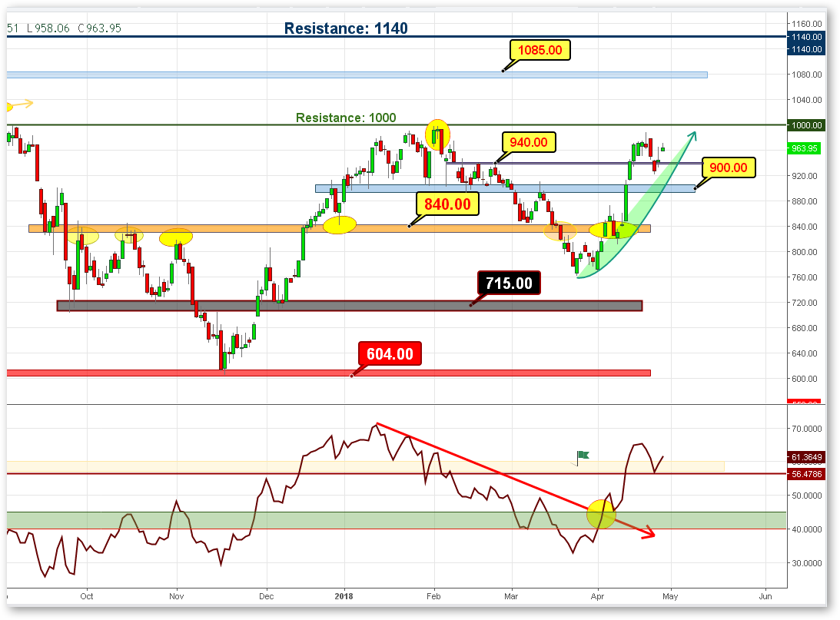
Task: Click the 920.00 price axis label
Action: click(805, 176)
